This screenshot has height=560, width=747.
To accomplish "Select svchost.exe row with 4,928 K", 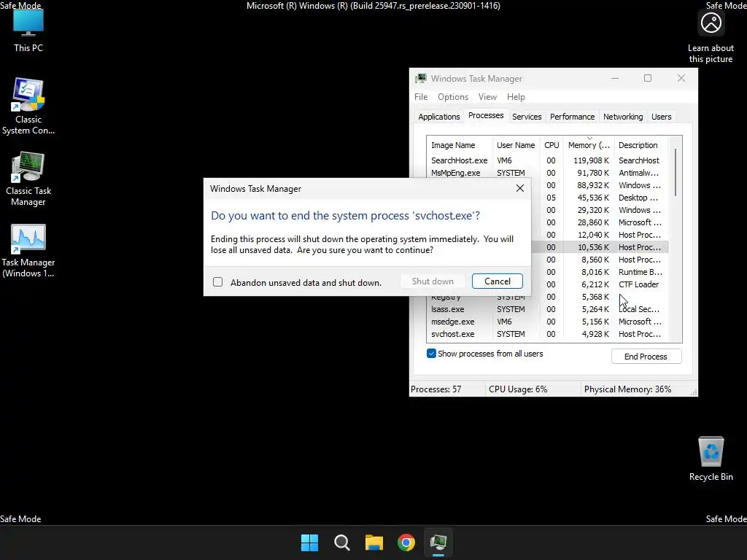I will (548, 334).
